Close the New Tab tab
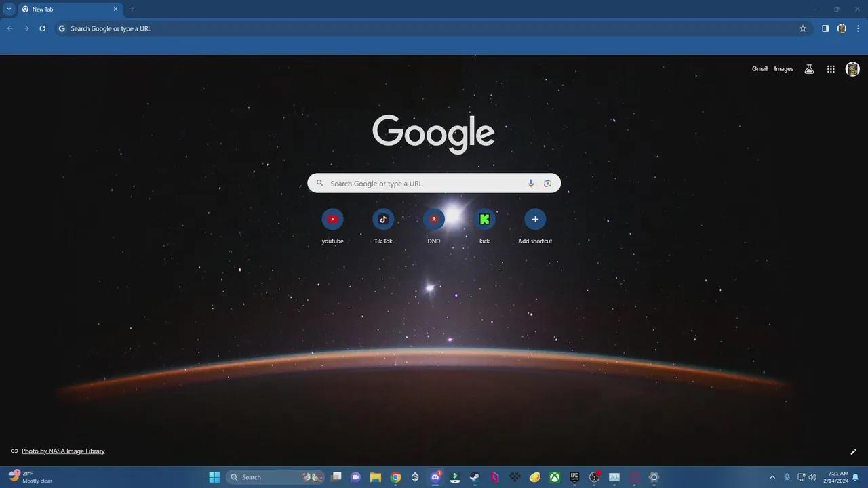The height and width of the screenshot is (488, 868). click(x=115, y=9)
